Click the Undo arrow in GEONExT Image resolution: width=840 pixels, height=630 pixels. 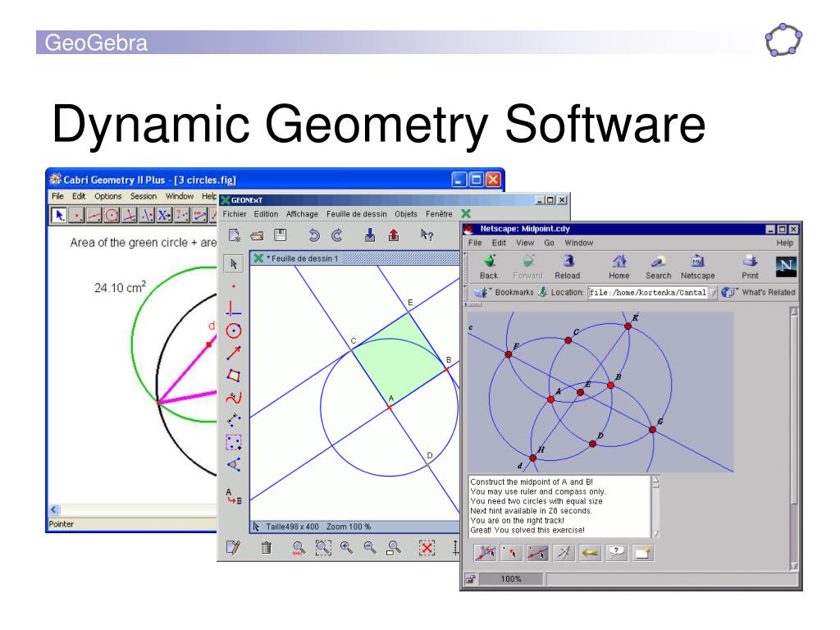[x=314, y=235]
